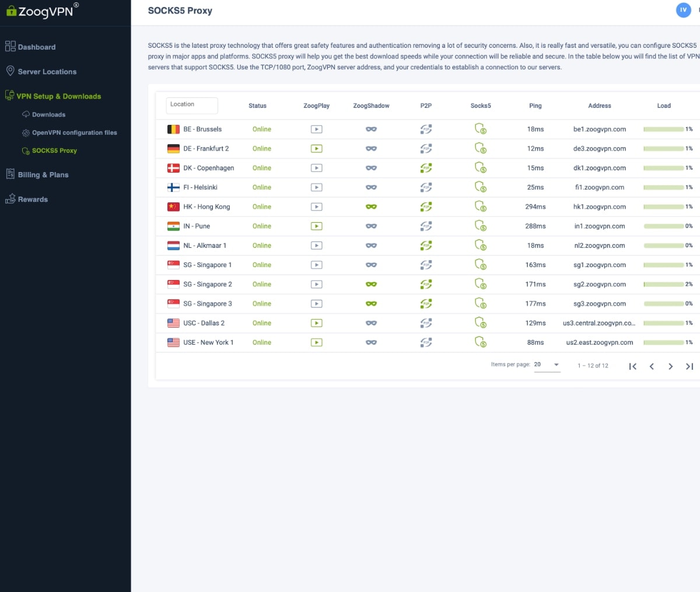Click the Online status for SG - Singapore 3
Viewport: 700px width, 592px height.
click(262, 304)
